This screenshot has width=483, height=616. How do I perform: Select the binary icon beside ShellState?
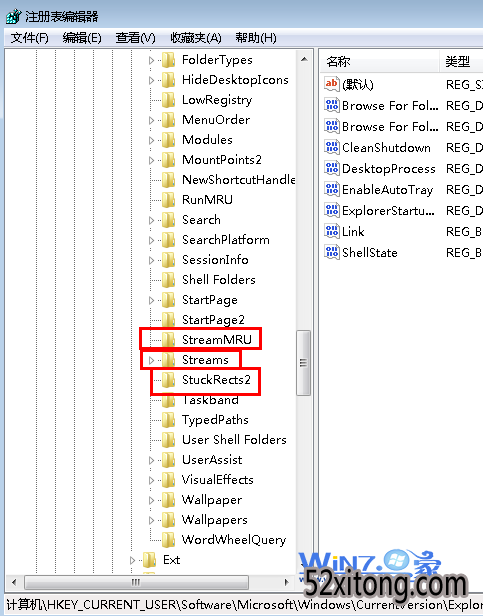pos(332,252)
